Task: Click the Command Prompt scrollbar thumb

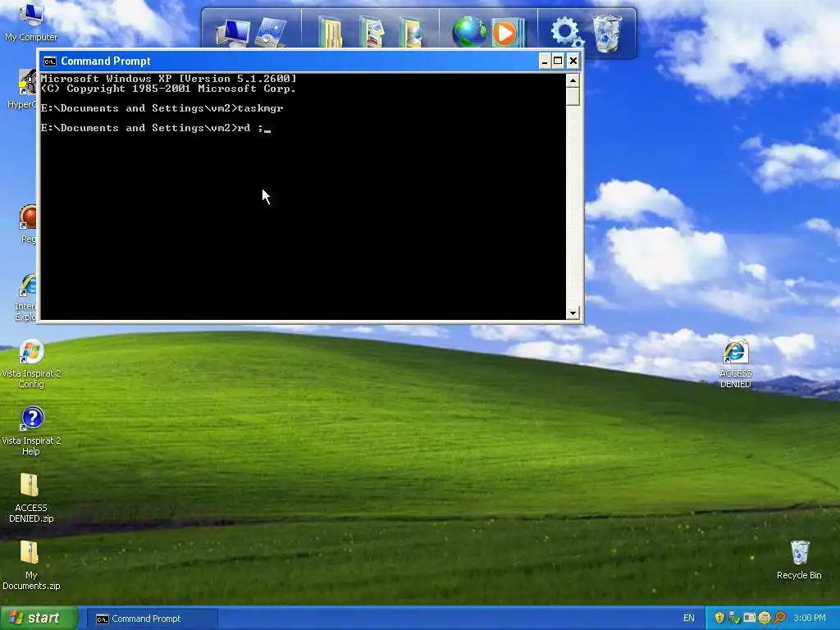Action: [x=573, y=97]
